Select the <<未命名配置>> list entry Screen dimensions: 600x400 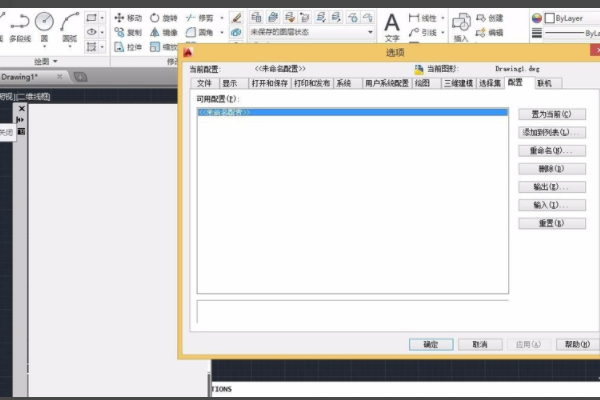coord(352,112)
